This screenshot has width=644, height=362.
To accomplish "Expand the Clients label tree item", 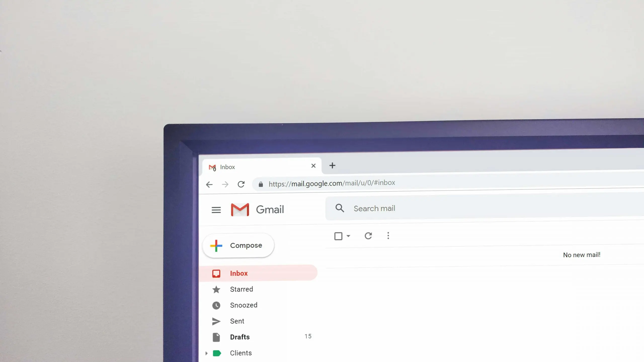I will coord(206,353).
